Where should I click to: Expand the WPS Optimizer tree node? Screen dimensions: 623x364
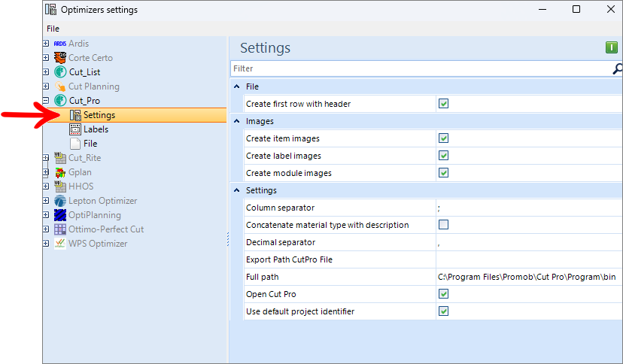[46, 244]
